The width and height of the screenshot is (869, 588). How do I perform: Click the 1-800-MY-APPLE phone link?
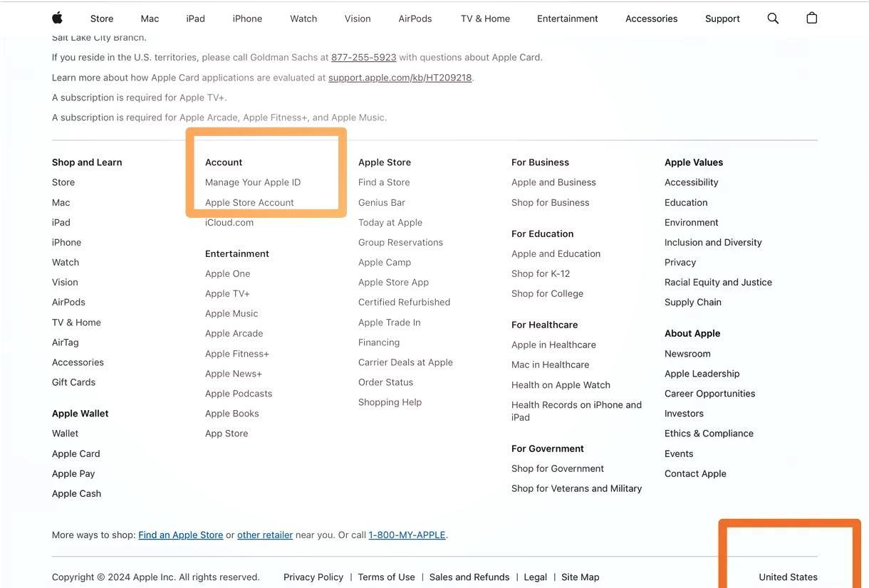point(407,535)
